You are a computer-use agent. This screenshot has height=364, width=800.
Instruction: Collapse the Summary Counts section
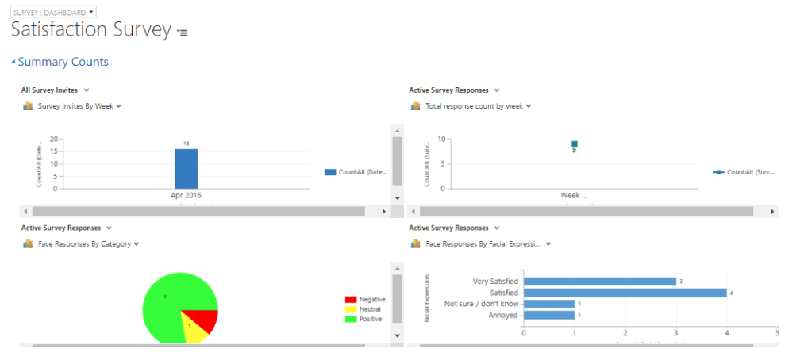click(x=13, y=62)
